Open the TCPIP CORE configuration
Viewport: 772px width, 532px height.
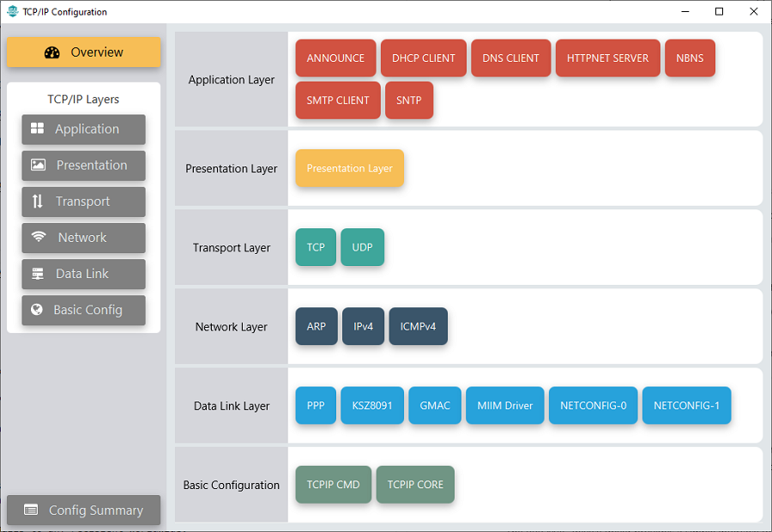pyautogui.click(x=415, y=485)
